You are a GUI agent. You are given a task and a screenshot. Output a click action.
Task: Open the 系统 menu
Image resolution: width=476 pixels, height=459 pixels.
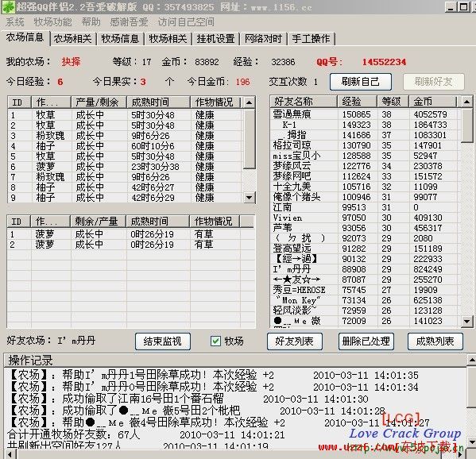coord(14,22)
